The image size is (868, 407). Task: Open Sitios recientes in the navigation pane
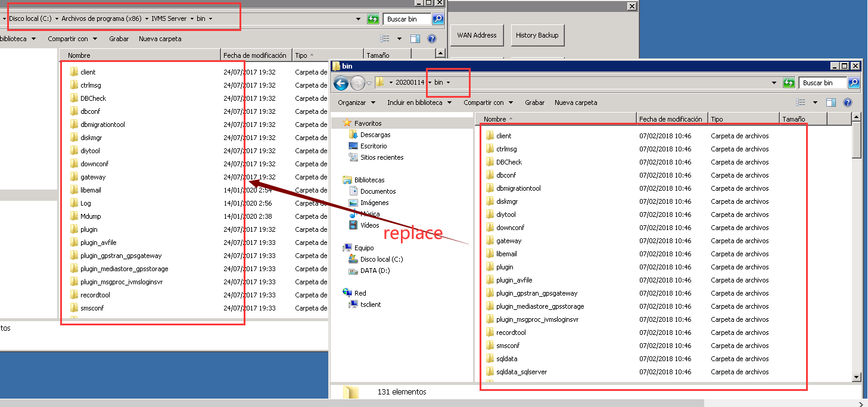pyautogui.click(x=382, y=157)
